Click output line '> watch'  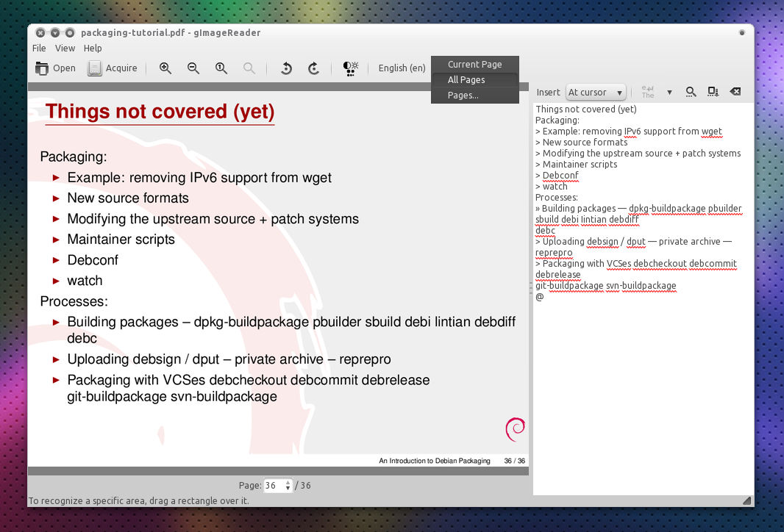click(x=551, y=187)
